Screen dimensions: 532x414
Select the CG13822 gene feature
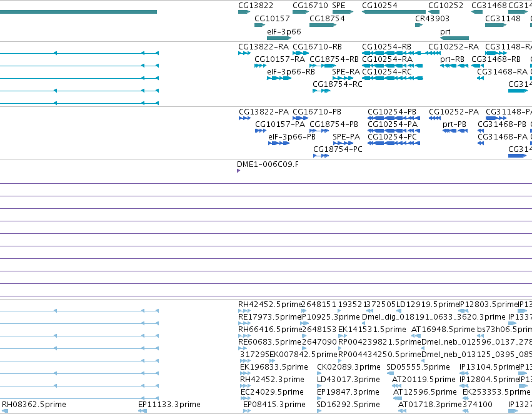tap(244, 12)
